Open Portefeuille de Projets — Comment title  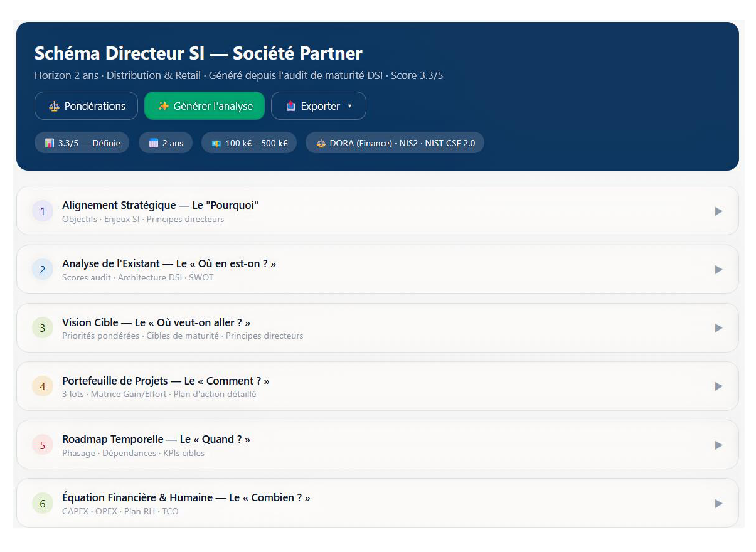(166, 381)
